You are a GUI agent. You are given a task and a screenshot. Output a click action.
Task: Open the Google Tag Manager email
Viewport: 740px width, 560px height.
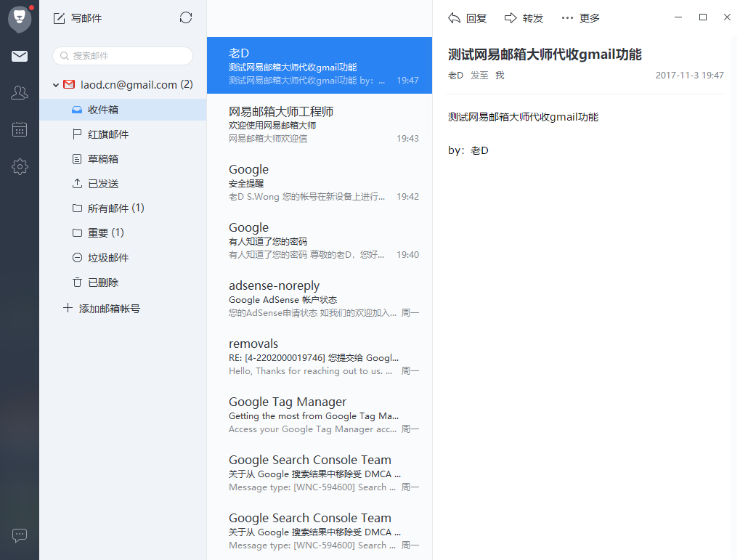pyautogui.click(x=320, y=415)
